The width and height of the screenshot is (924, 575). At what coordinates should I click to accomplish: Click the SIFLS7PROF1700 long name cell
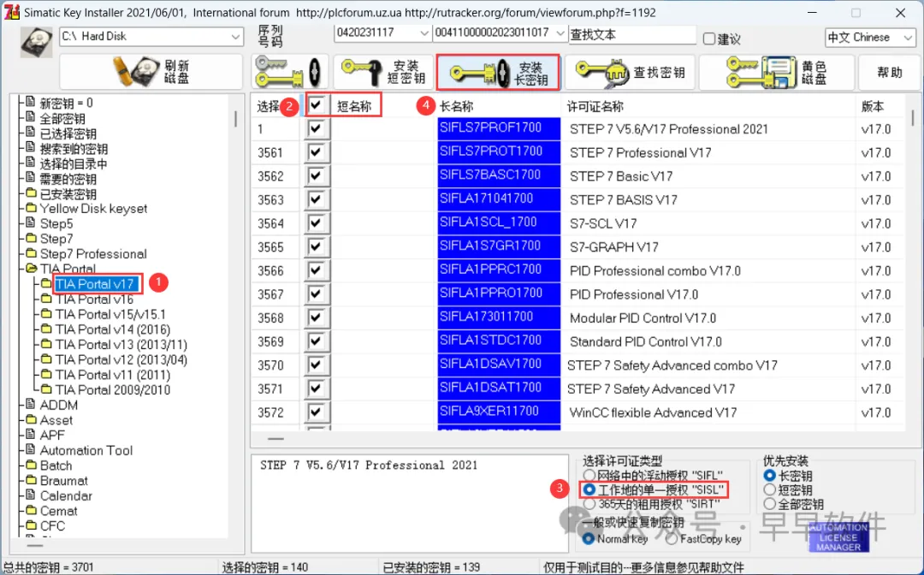499,127
